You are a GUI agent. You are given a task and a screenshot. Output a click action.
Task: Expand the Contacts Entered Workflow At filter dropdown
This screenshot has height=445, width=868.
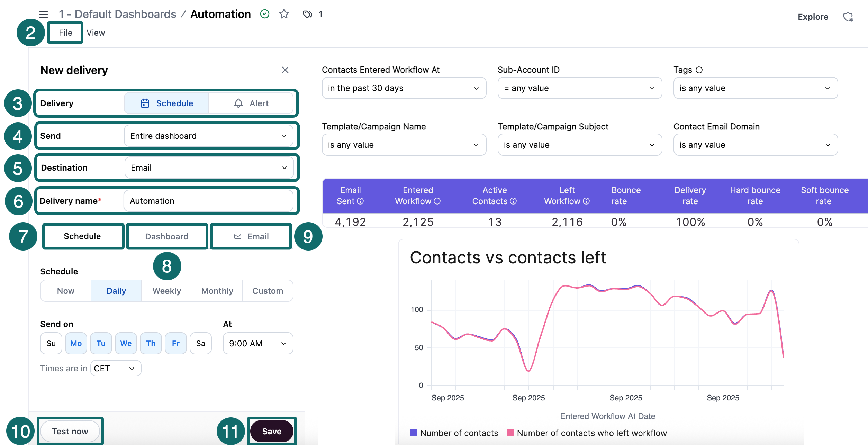point(404,88)
